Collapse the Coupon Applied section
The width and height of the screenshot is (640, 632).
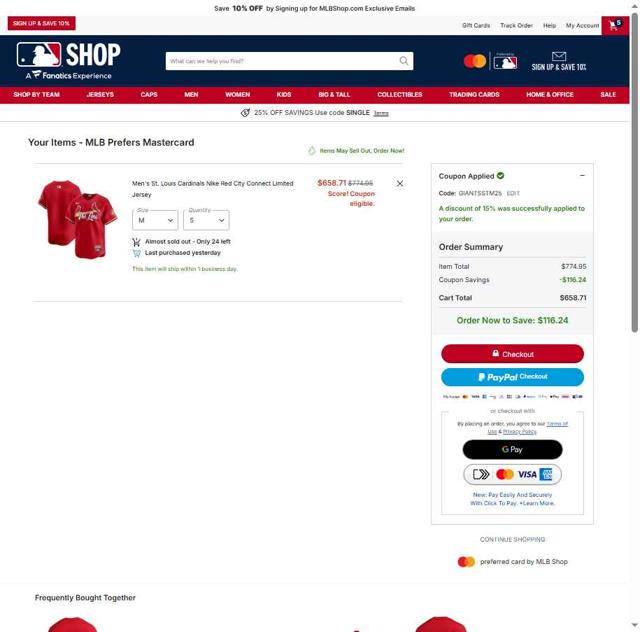pyautogui.click(x=582, y=176)
